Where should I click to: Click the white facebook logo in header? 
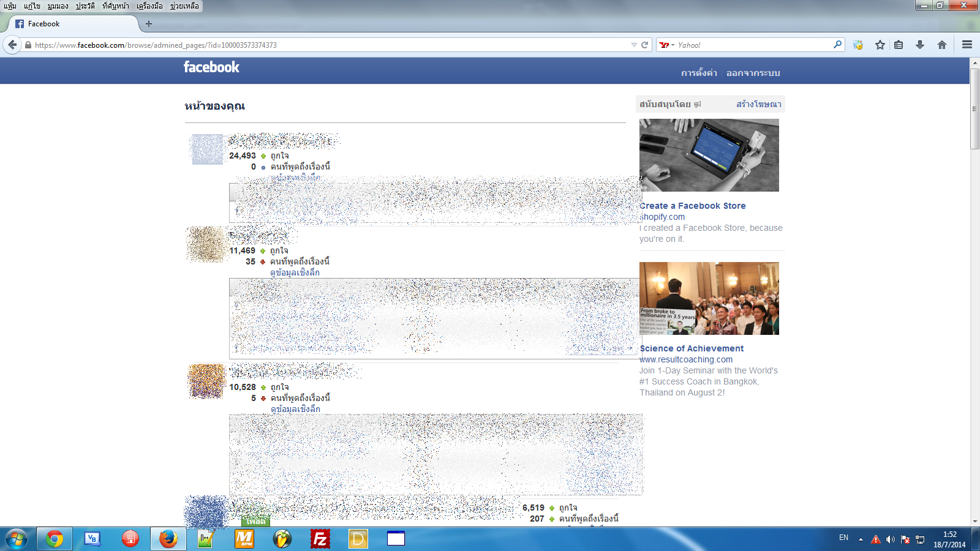pyautogui.click(x=211, y=67)
